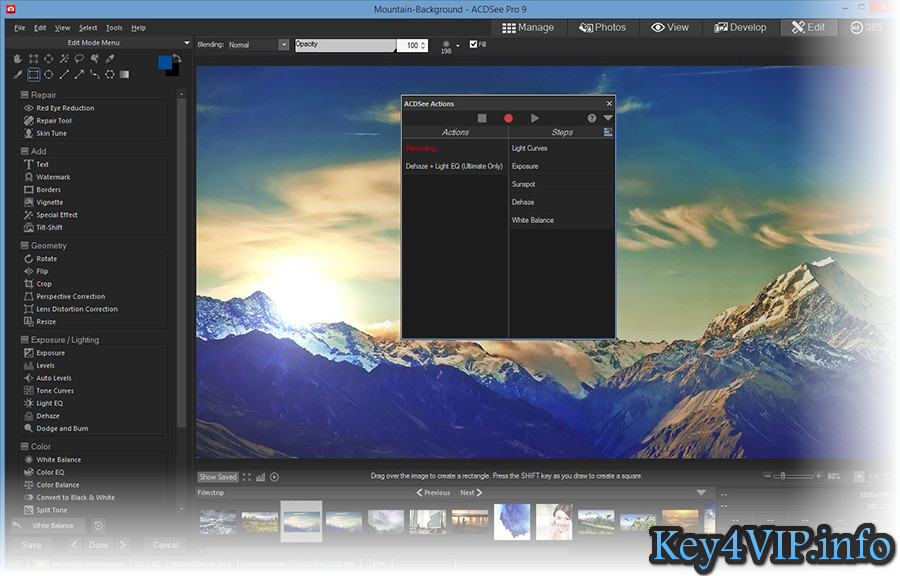Viewport: 900px width, 576px height.
Task: Select the blue watercolor filmstrip thumbnail
Action: click(x=512, y=521)
